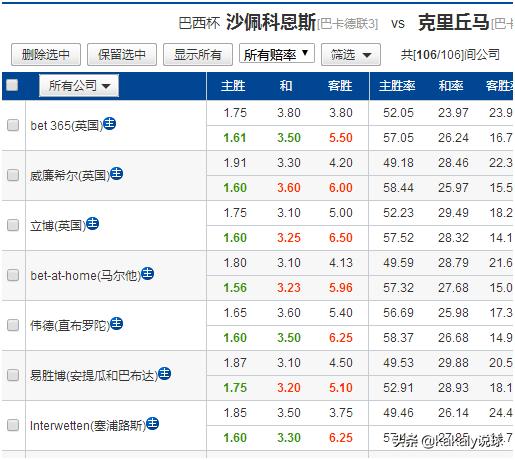Click the 删除选中 button
515x460 pixels.
tap(46, 54)
